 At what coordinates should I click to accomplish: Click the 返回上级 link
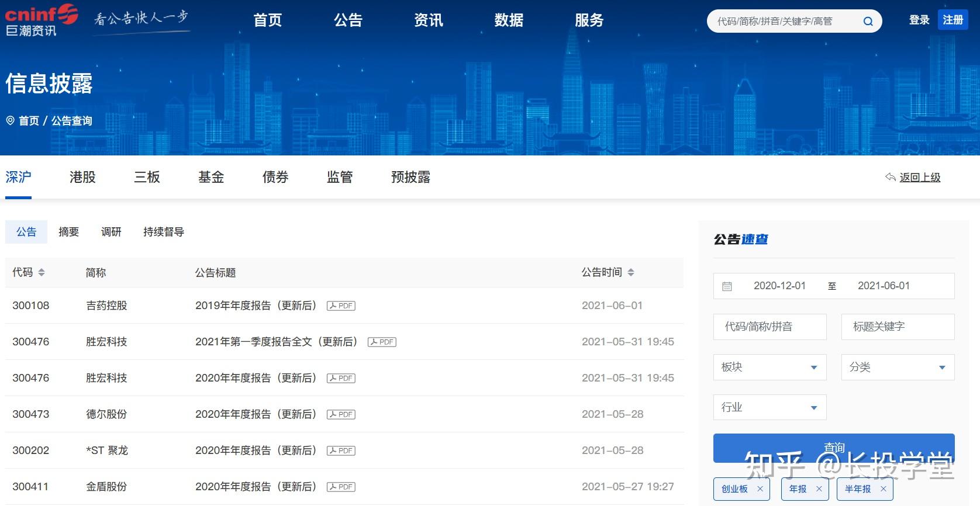[920, 177]
